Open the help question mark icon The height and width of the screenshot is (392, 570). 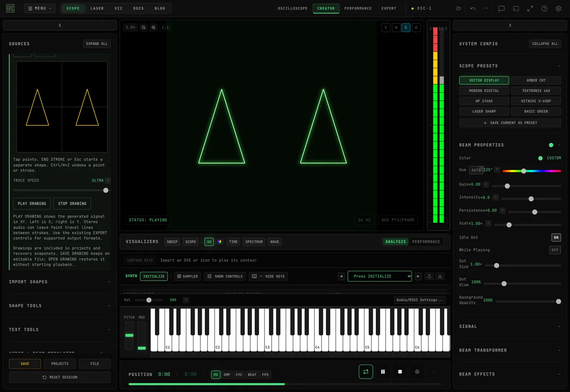[544, 8]
